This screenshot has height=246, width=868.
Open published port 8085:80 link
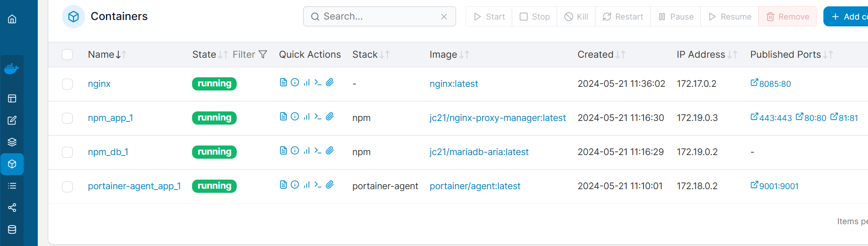(x=771, y=84)
